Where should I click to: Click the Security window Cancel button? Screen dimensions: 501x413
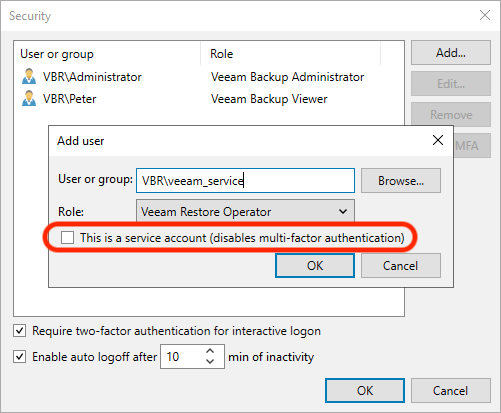pyautogui.click(x=451, y=390)
